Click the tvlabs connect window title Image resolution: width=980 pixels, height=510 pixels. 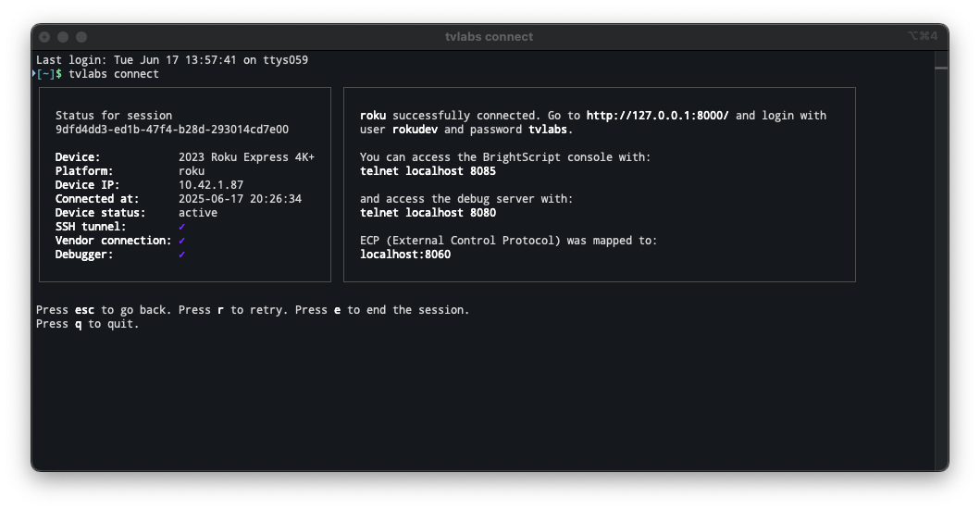489,37
